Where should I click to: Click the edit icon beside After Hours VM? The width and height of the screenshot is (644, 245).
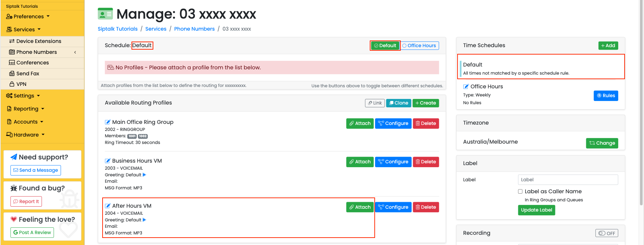click(x=108, y=206)
